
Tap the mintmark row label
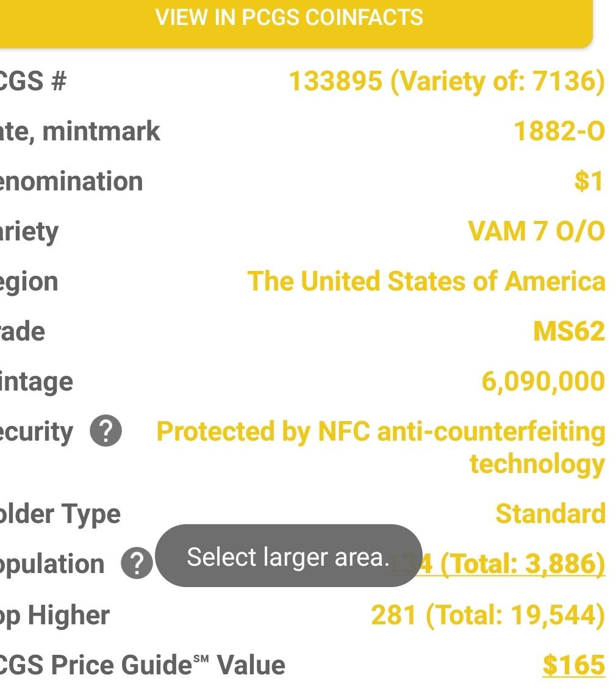[x=80, y=131]
